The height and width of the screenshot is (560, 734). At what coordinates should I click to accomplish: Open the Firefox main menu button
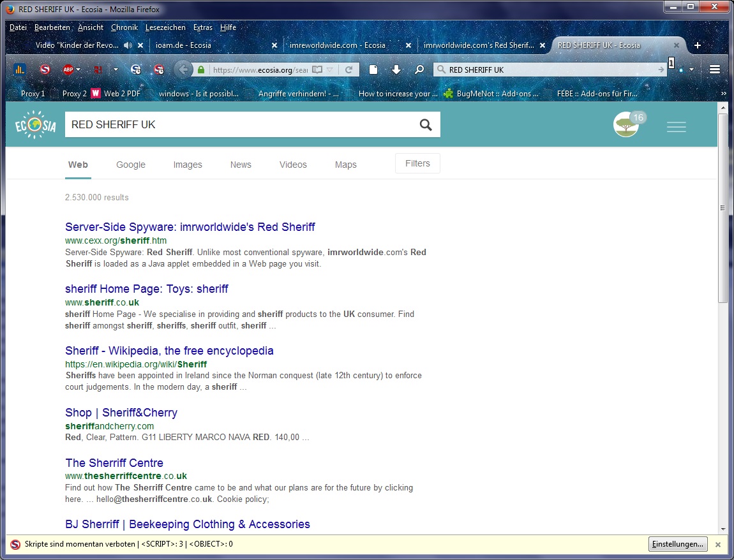click(715, 70)
